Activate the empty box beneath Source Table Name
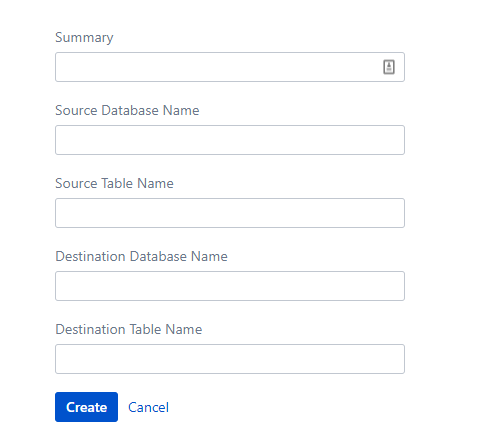 point(230,213)
